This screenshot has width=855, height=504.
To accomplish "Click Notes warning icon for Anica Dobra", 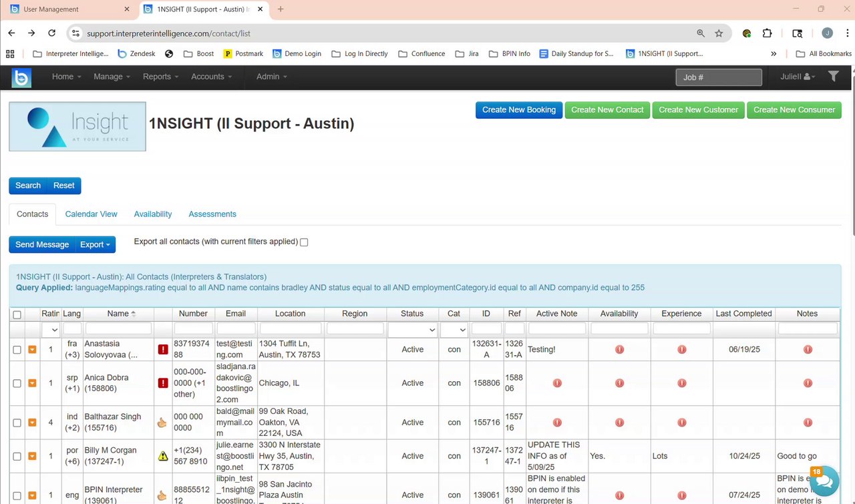I will click(x=808, y=383).
